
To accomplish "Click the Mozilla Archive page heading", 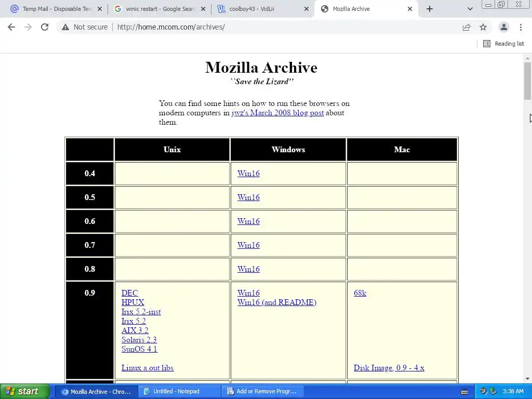I will (x=261, y=68).
